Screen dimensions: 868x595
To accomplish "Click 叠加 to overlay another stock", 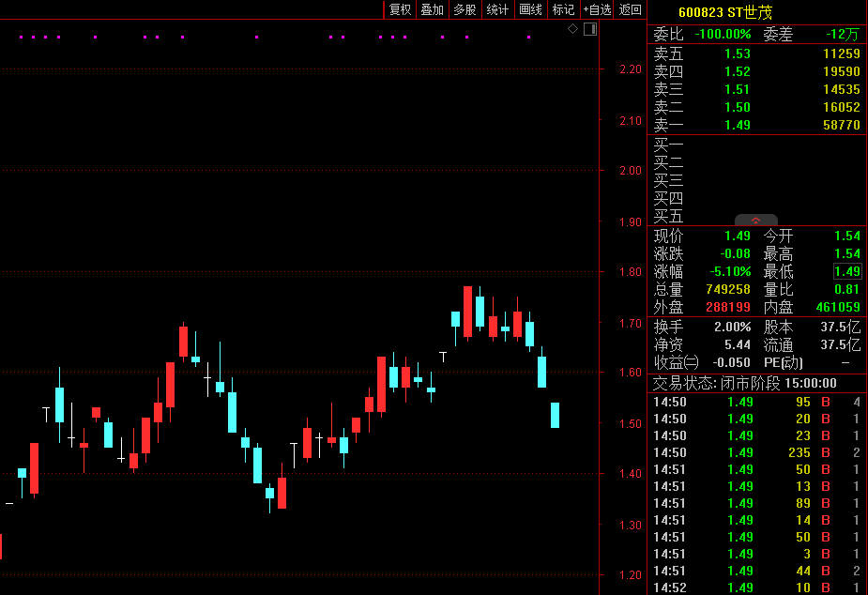I will pyautogui.click(x=432, y=9).
